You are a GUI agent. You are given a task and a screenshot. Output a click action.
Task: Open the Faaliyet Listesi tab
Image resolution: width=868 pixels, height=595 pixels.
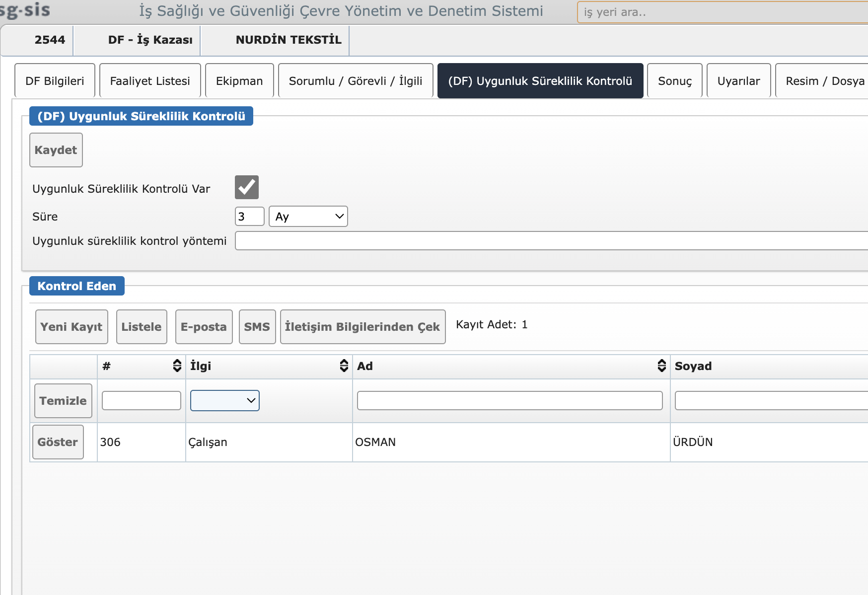pos(150,81)
